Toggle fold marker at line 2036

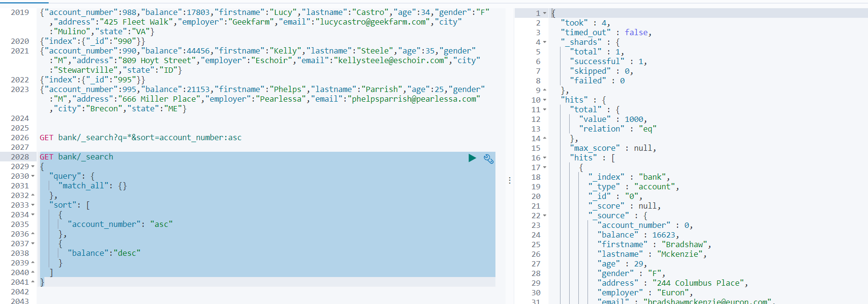click(33, 234)
